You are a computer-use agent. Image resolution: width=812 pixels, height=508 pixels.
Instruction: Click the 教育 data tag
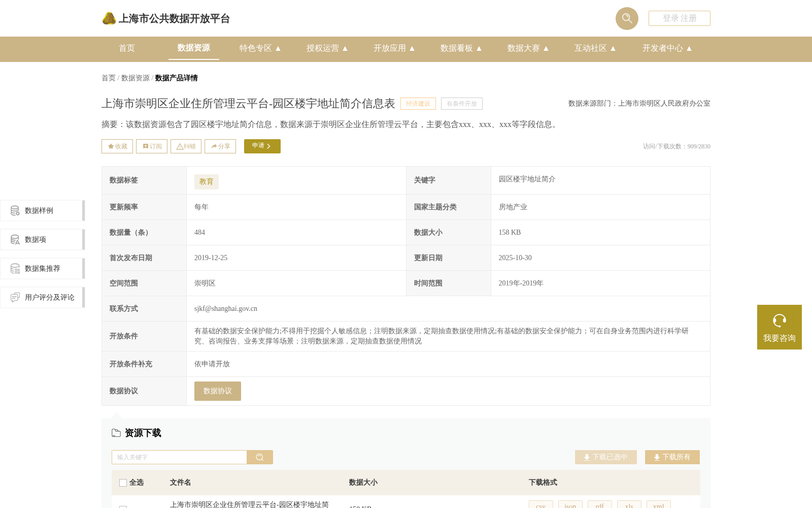click(x=207, y=182)
